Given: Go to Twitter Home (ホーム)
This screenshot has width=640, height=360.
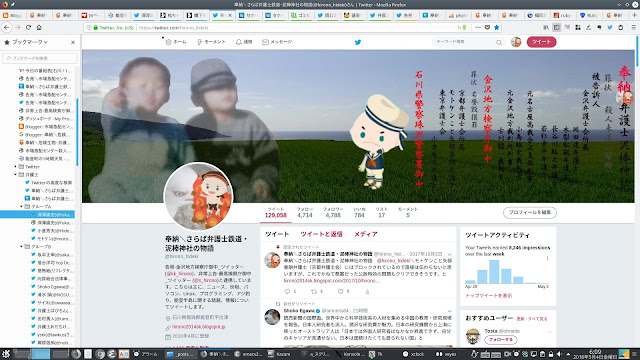Looking at the screenshot, I should [176, 42].
